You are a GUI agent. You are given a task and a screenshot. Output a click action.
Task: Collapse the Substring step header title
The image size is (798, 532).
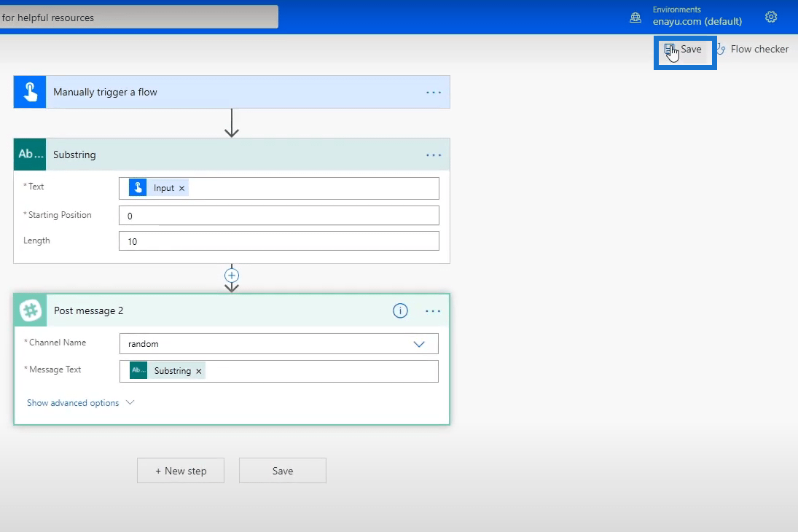[x=74, y=154]
